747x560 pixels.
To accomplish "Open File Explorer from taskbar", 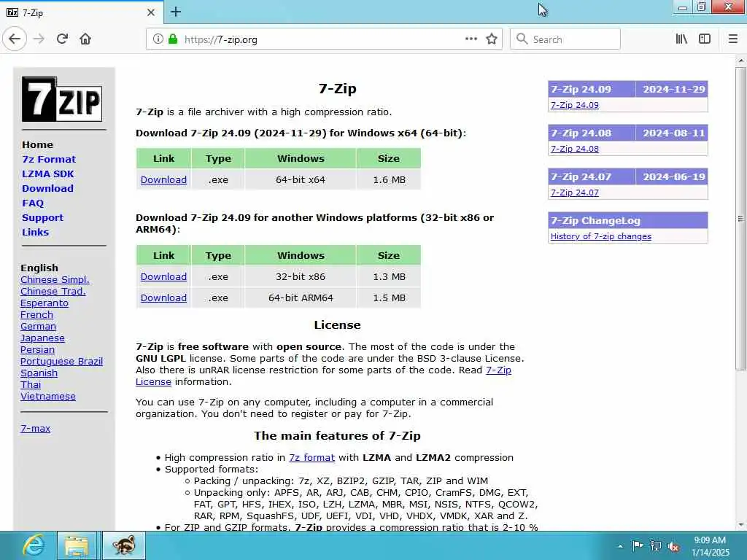I will [x=77, y=545].
